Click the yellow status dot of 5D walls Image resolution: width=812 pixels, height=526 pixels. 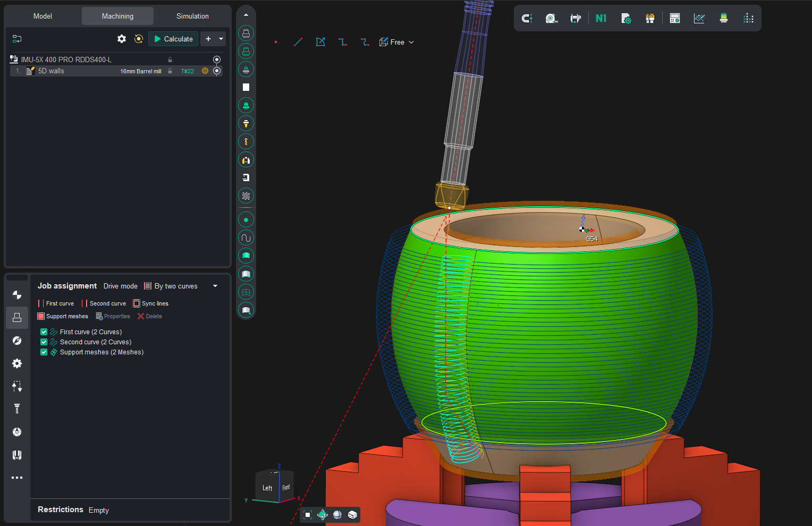coord(205,71)
